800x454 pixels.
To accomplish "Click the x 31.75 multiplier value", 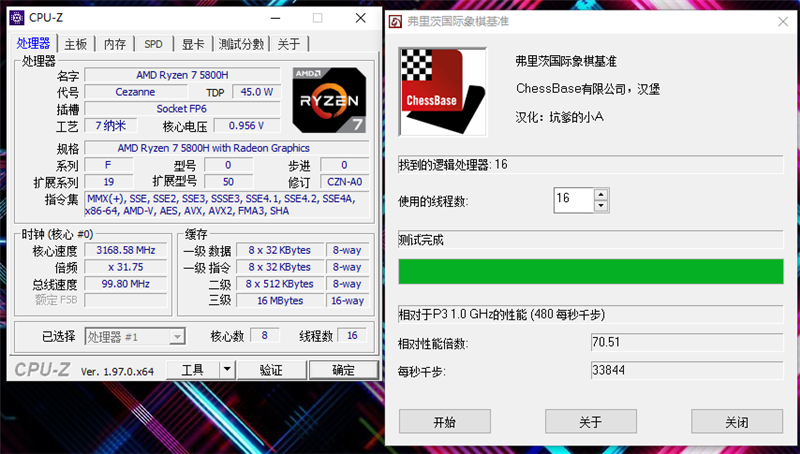I will coord(126,267).
